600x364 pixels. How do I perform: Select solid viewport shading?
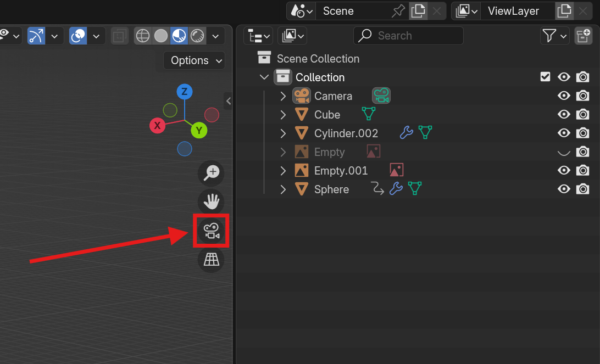[x=160, y=36]
